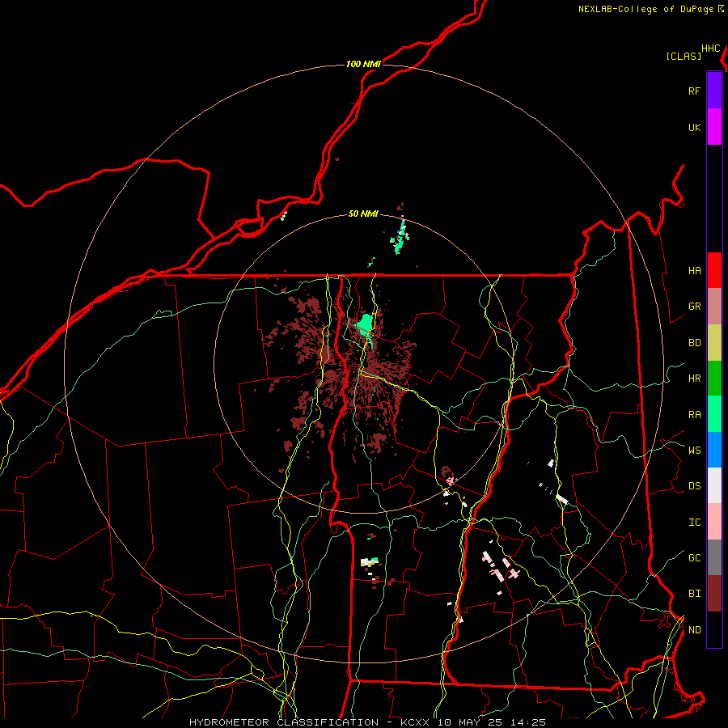This screenshot has height=728, width=728.
Task: Click the 50 NMI range ring label
Action: 363,214
